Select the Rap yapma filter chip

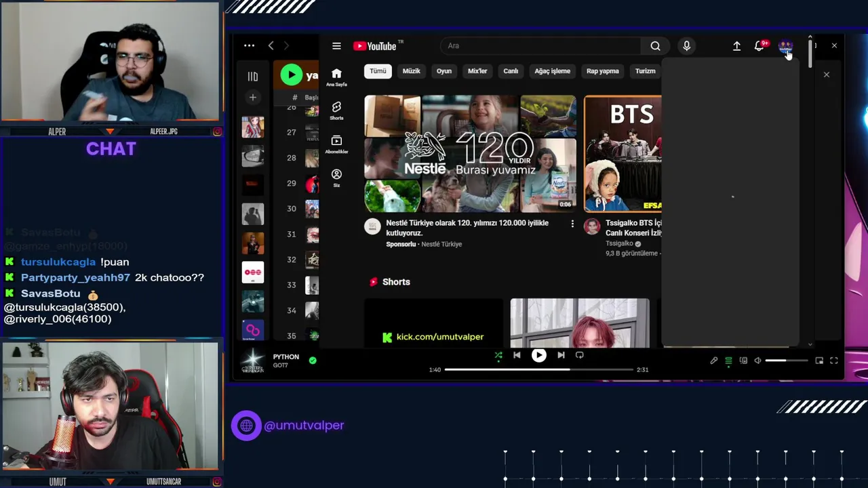[603, 71]
